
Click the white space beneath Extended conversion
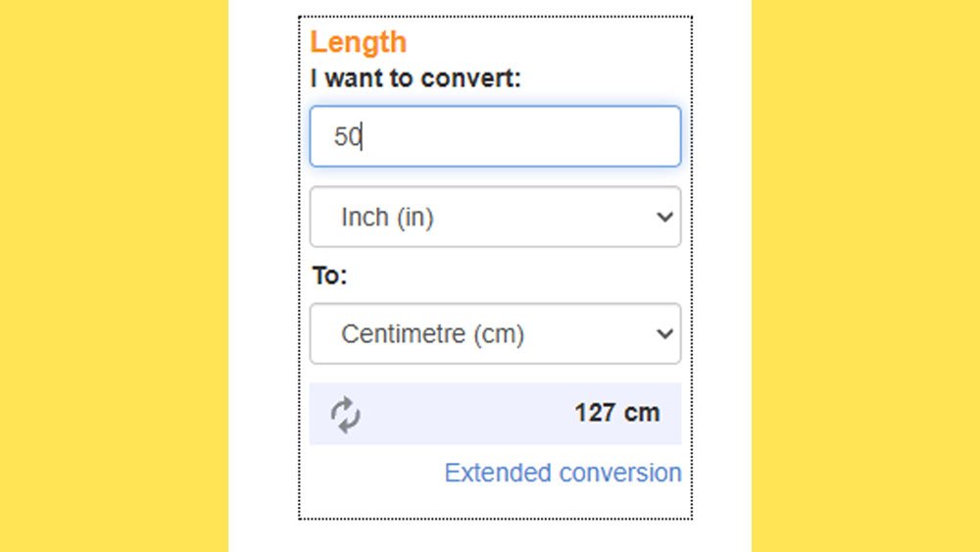(495, 502)
